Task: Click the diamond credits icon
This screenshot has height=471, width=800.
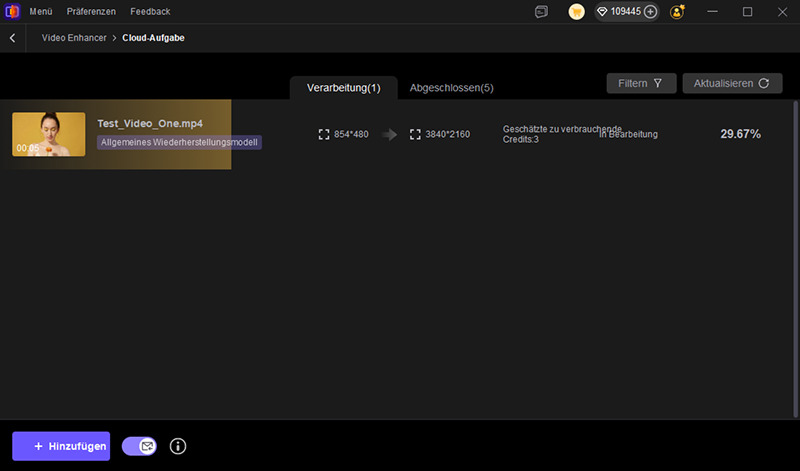Action: [603, 12]
